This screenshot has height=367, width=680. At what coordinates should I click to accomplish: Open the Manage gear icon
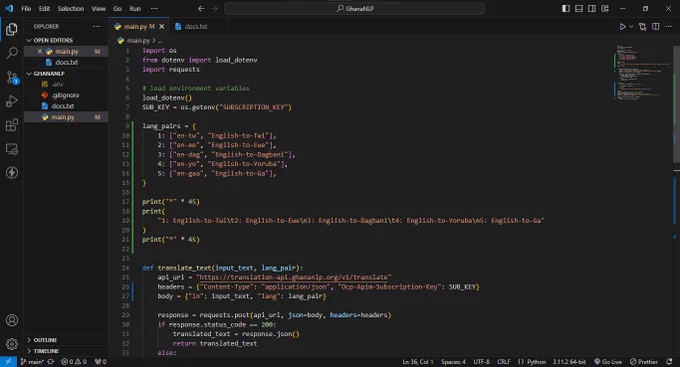12,344
